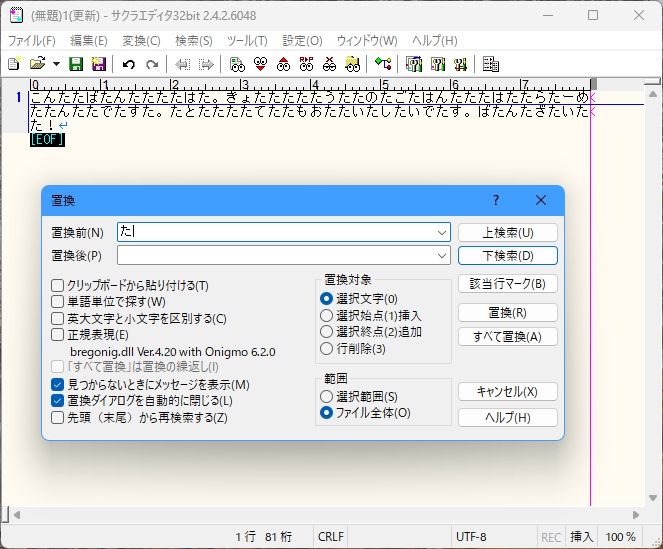Clear search marks with the red X binoculars
This screenshot has height=549, width=663.
tap(329, 64)
